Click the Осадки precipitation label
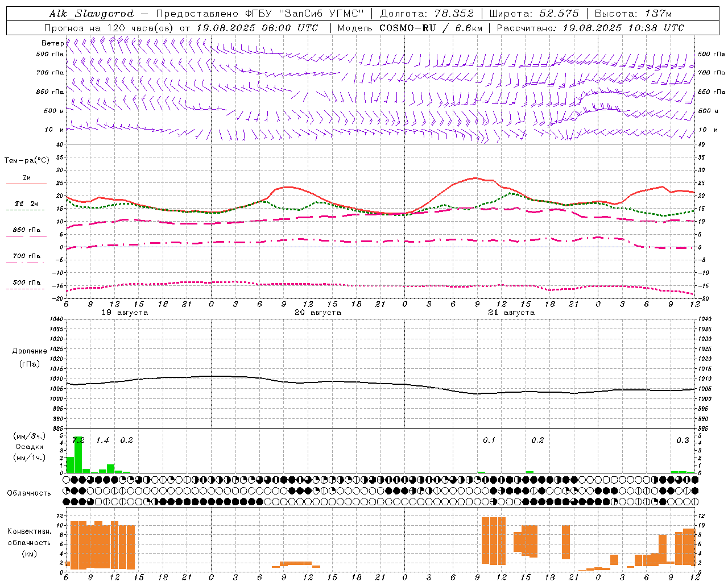Screen dimensions: 728x582 pos(28,447)
